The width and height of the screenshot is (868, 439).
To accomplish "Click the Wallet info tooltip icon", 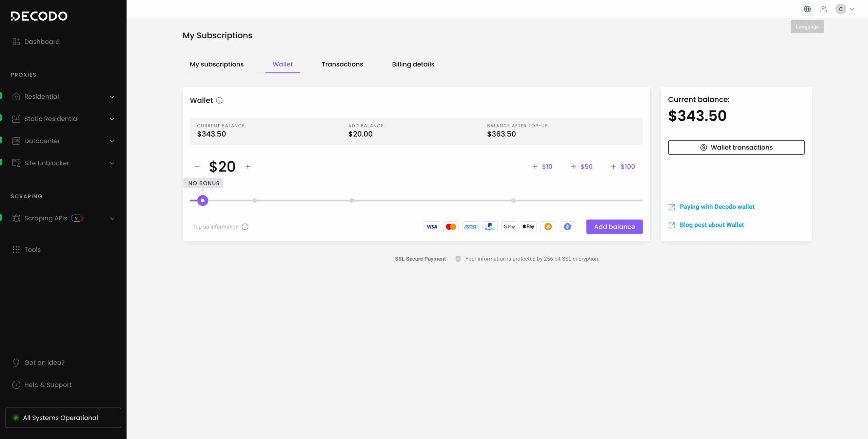I will (219, 100).
